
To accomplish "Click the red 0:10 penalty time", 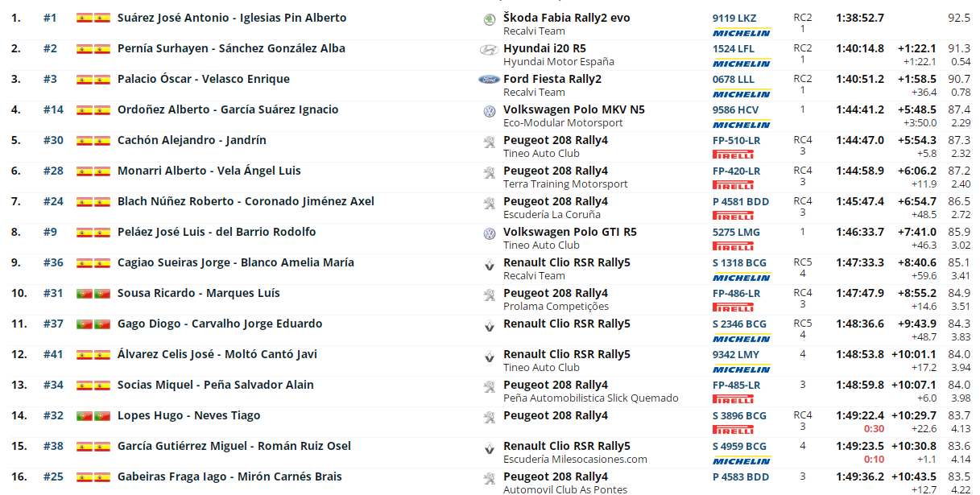I will click(875, 460).
